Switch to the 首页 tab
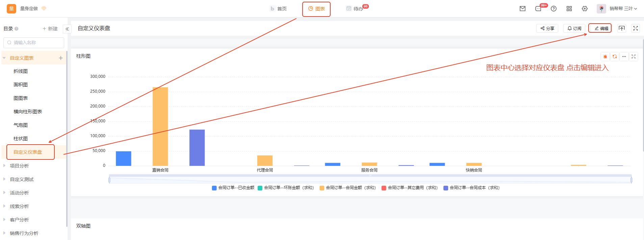This screenshot has width=644, height=240. pyautogui.click(x=279, y=9)
